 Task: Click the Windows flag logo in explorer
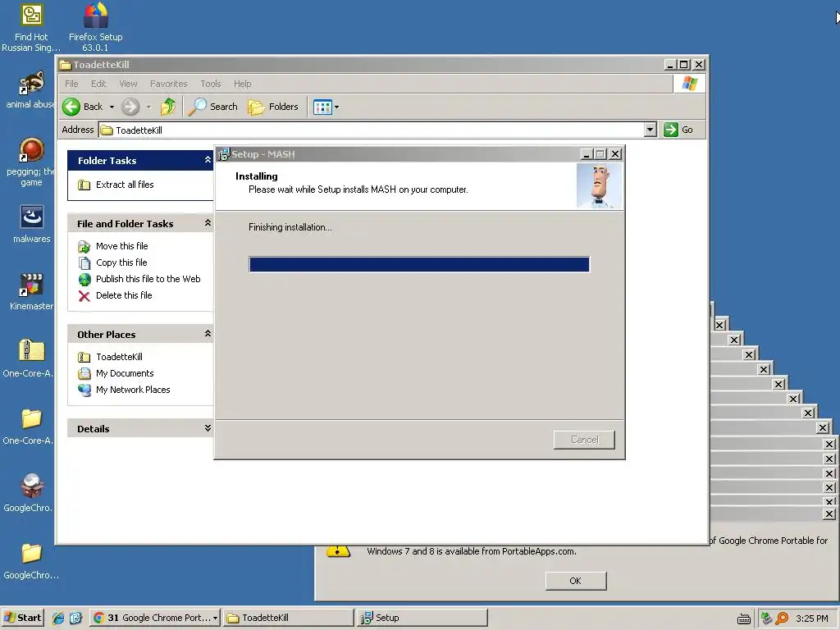(689, 84)
